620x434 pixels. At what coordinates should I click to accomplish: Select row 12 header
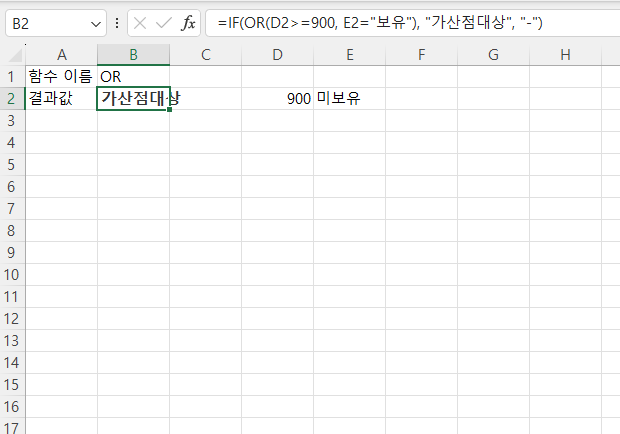point(12,319)
